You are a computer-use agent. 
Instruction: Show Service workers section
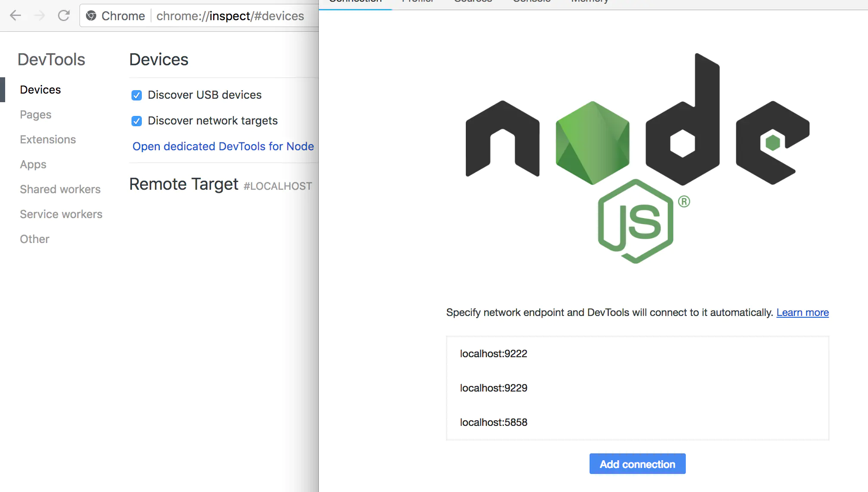[61, 214]
